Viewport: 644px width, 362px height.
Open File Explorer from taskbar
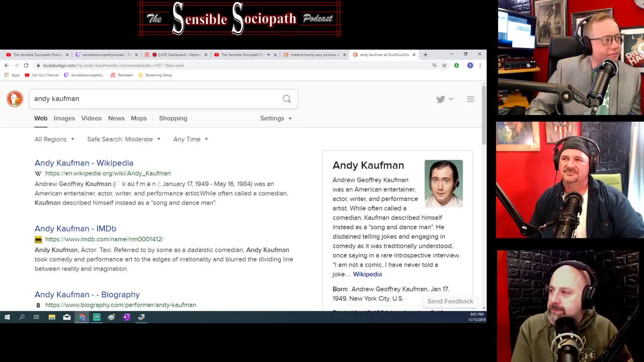coord(52,317)
